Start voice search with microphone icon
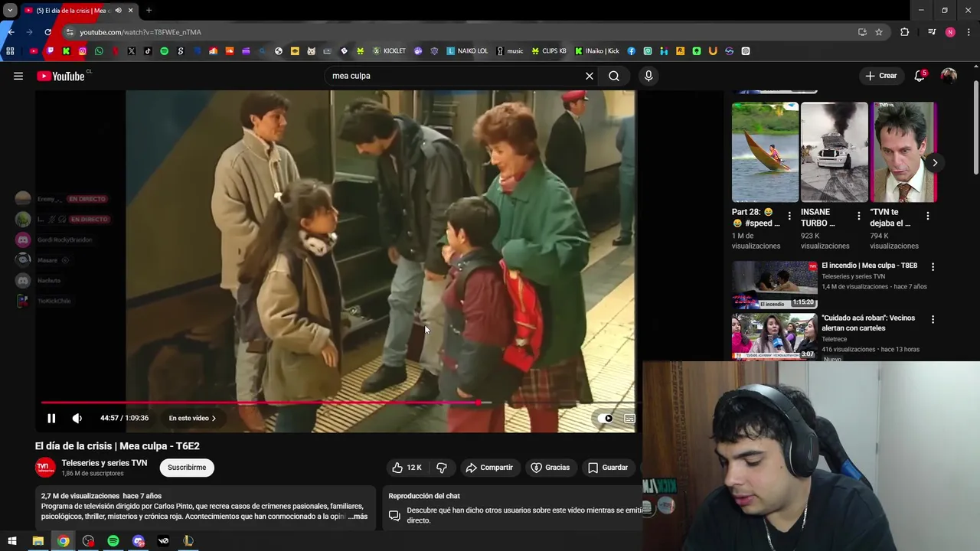Image resolution: width=980 pixels, height=551 pixels. pyautogui.click(x=648, y=76)
